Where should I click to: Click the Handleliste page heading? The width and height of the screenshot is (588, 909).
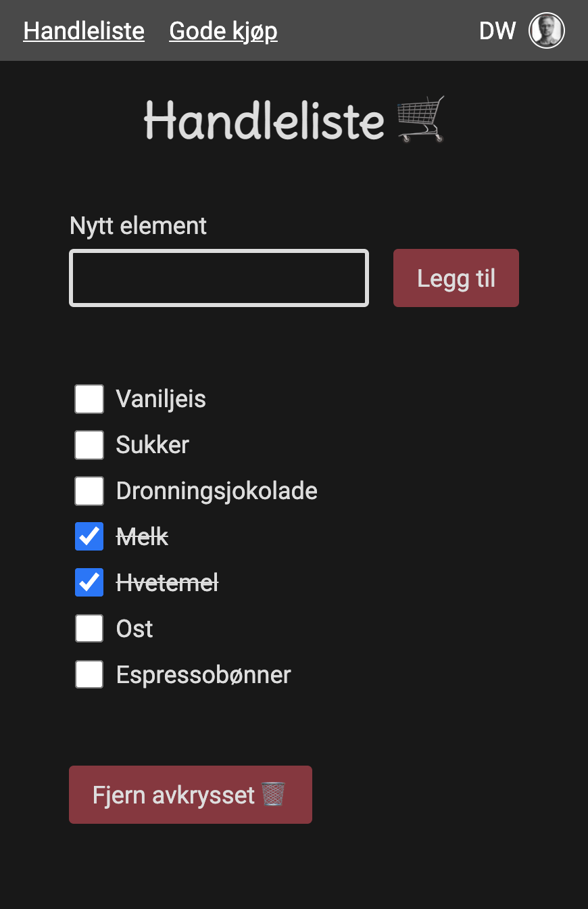[264, 120]
